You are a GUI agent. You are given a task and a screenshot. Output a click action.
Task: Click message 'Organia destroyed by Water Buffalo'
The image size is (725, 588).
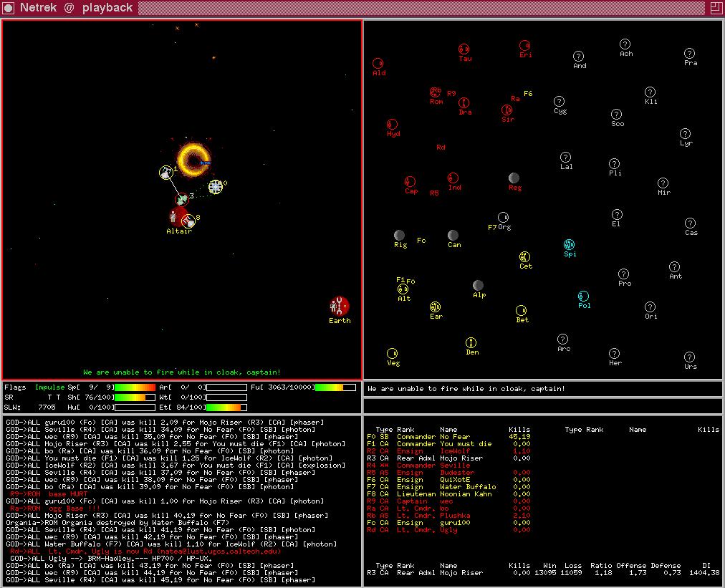coord(117,523)
